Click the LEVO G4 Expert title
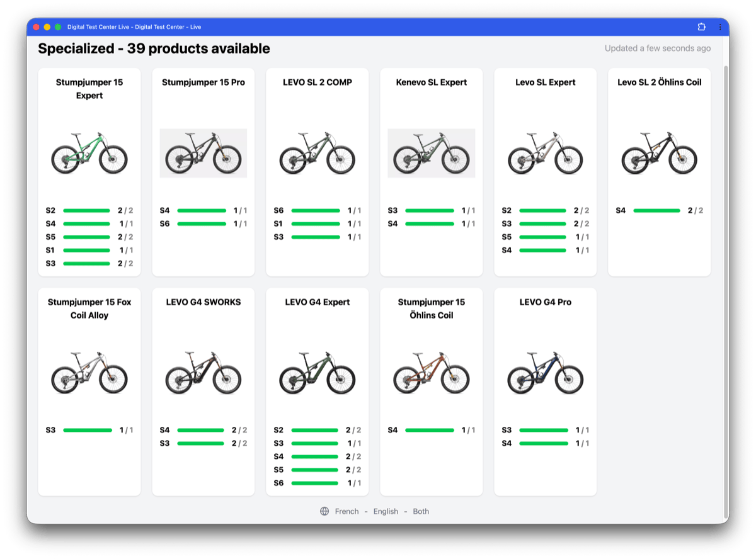 pyautogui.click(x=318, y=302)
